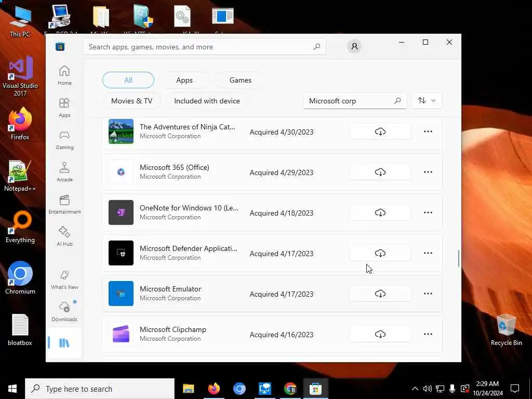Open more options for Microsoft Emulator
The width and height of the screenshot is (532, 399).
[428, 294]
